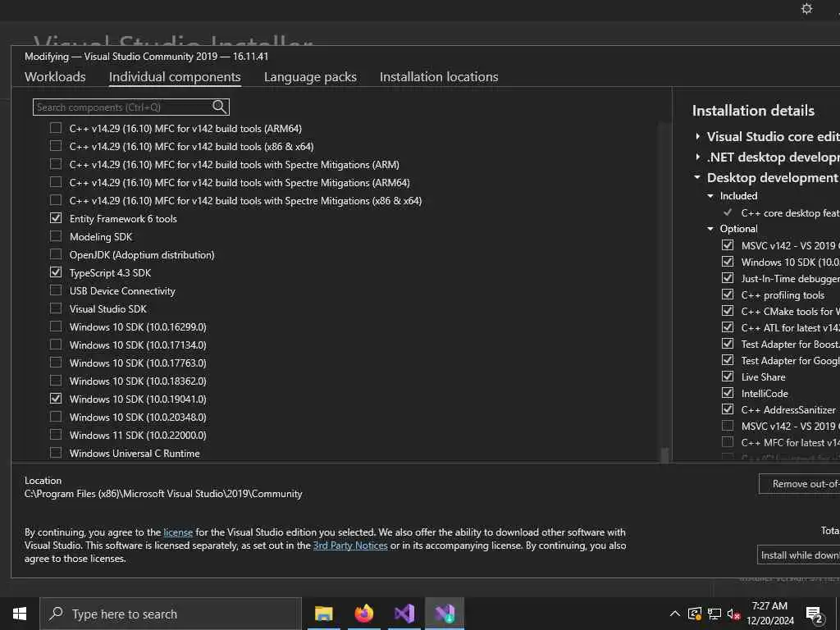Show hidden system tray icons

coord(675,614)
